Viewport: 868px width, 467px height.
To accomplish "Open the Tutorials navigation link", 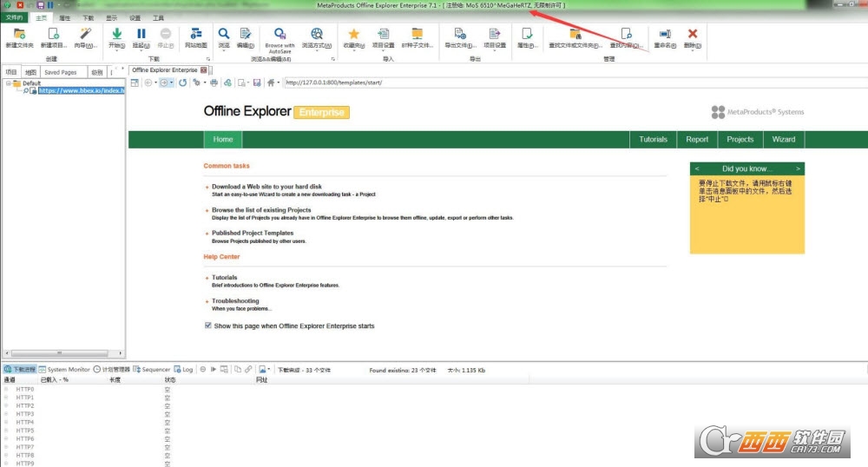I will [x=654, y=140].
